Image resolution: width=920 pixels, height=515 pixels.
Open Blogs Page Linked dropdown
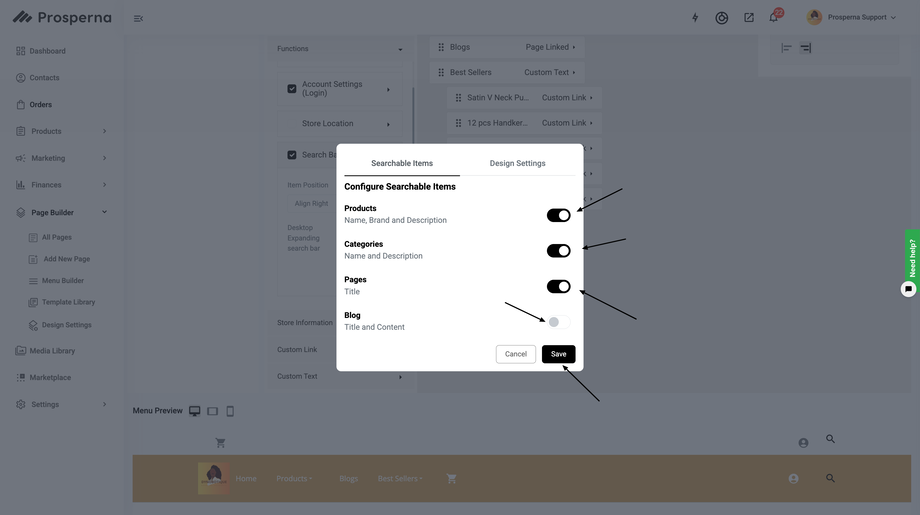pos(550,47)
